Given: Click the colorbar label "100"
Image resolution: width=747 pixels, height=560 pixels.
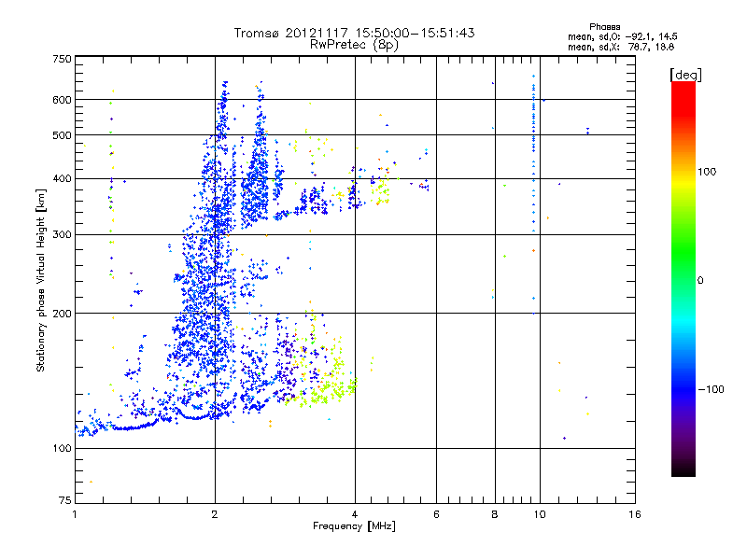Looking at the screenshot, I should [x=707, y=172].
